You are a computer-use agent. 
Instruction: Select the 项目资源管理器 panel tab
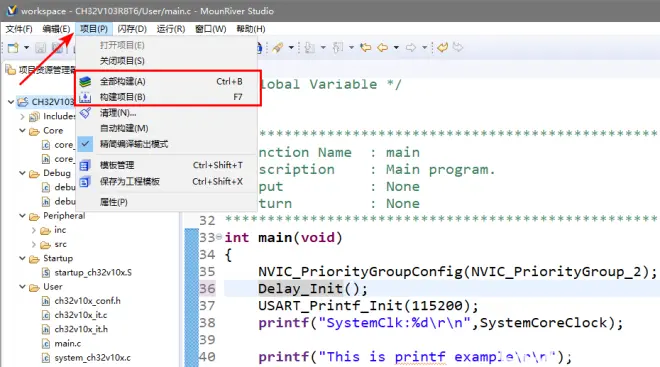41,70
